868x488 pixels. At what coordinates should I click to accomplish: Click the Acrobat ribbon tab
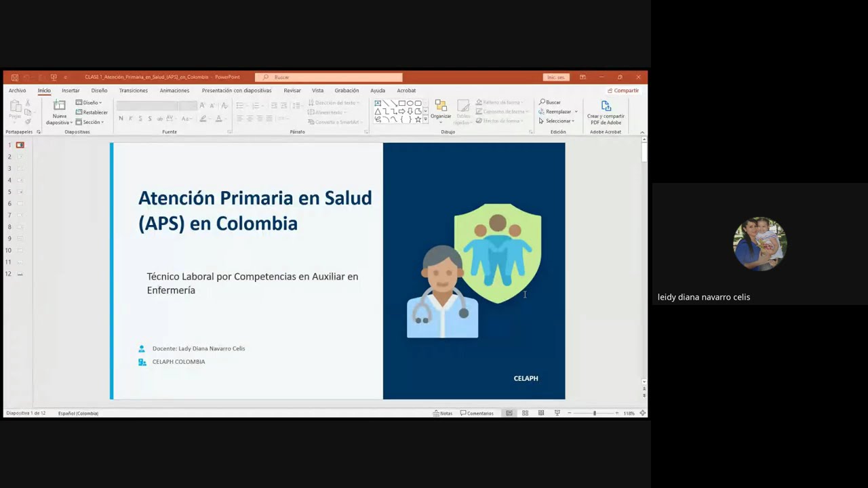[406, 90]
